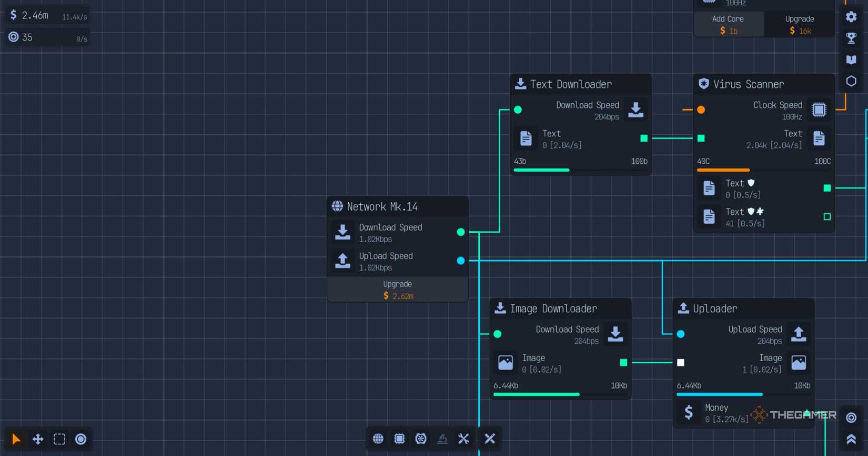The width and height of the screenshot is (868, 456).
Task: Upgrade Network Mk.14 for $2.62m
Action: [x=398, y=290]
